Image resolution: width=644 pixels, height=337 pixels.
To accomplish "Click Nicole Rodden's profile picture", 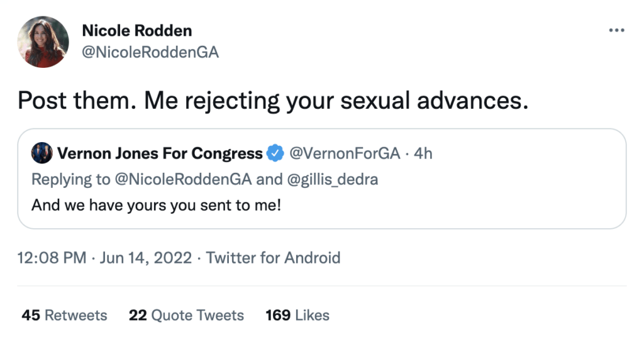I will [x=43, y=41].
